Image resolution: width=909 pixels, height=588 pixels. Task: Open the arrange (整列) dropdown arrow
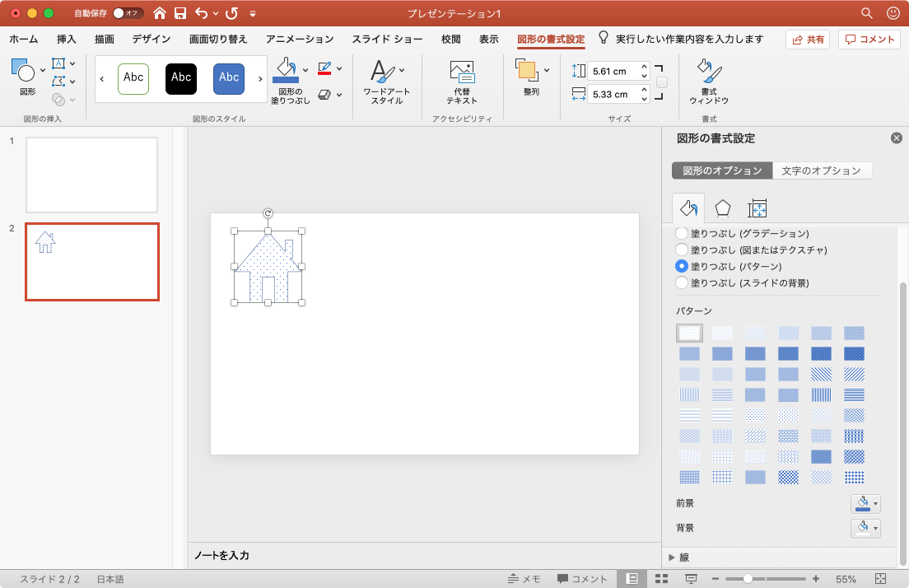tap(547, 70)
